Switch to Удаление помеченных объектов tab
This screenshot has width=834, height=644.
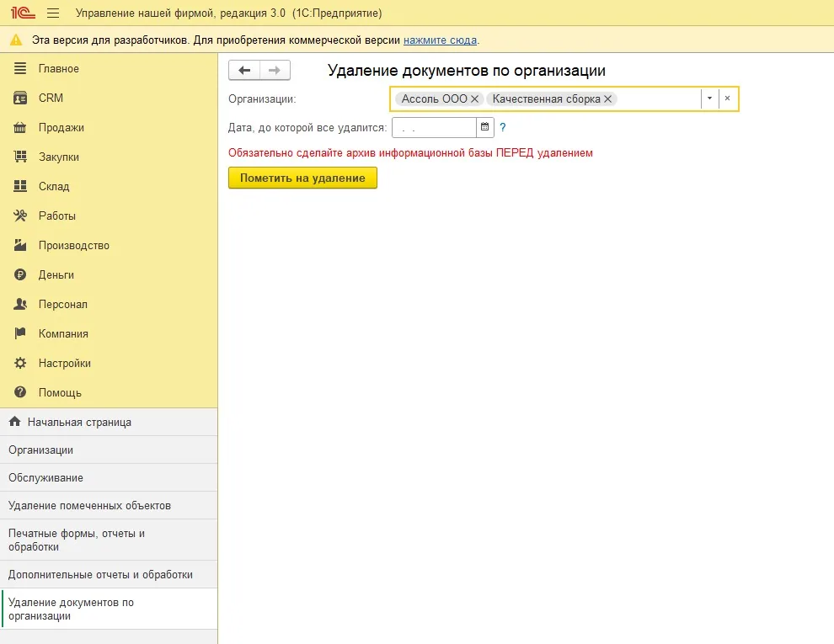[109, 505]
